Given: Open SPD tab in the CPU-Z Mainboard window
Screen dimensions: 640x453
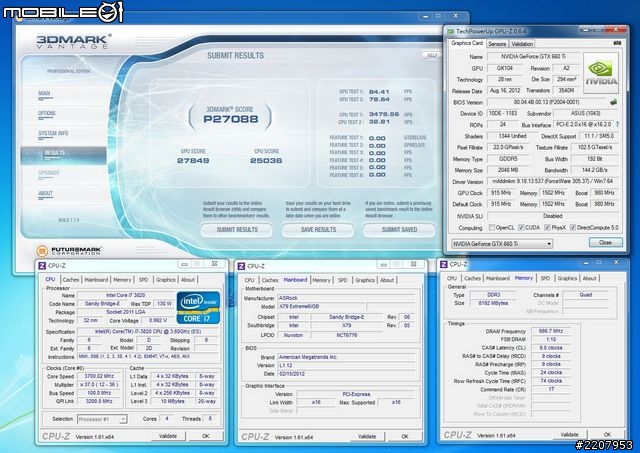Looking at the screenshot, I should [x=342, y=280].
